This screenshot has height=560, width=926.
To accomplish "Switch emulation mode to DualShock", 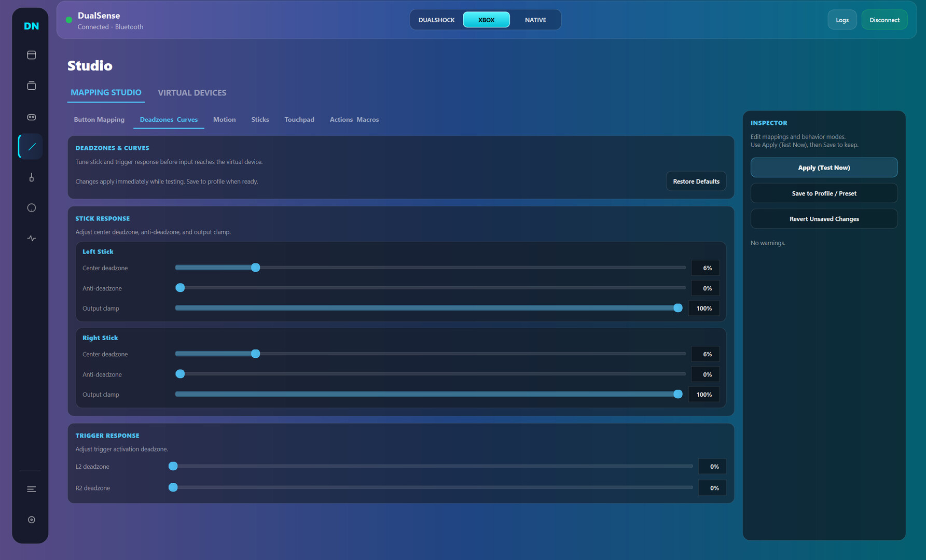I will 436,20.
